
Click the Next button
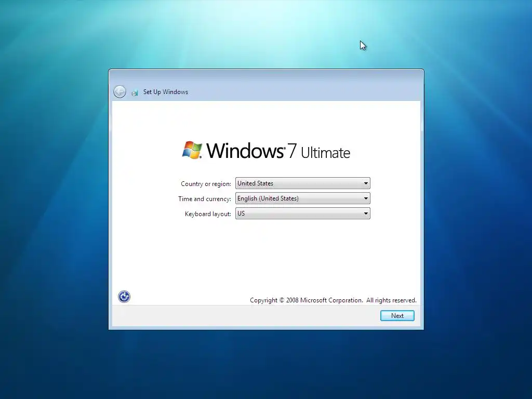point(397,315)
